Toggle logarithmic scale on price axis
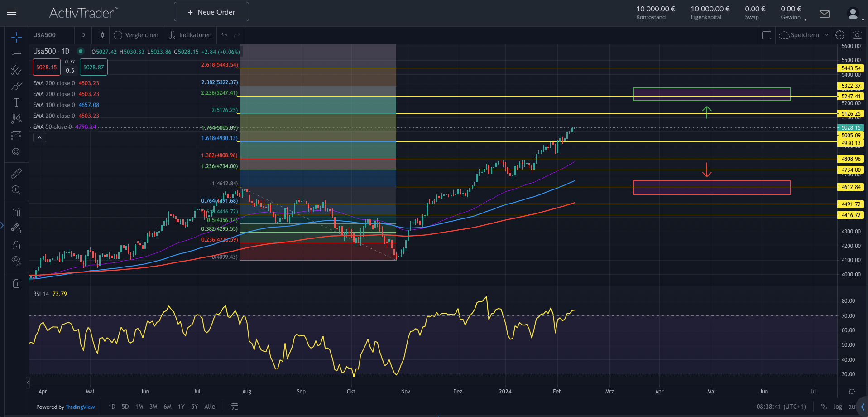The image size is (868, 417). 838,407
